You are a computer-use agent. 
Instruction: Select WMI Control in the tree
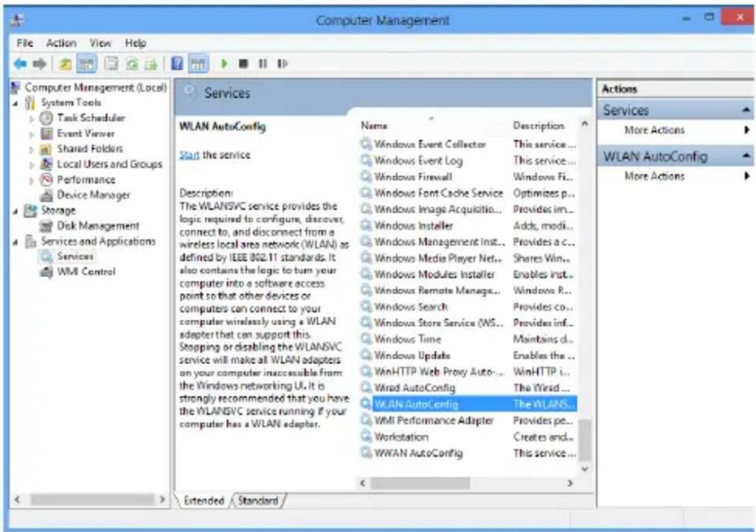pyautogui.click(x=86, y=272)
